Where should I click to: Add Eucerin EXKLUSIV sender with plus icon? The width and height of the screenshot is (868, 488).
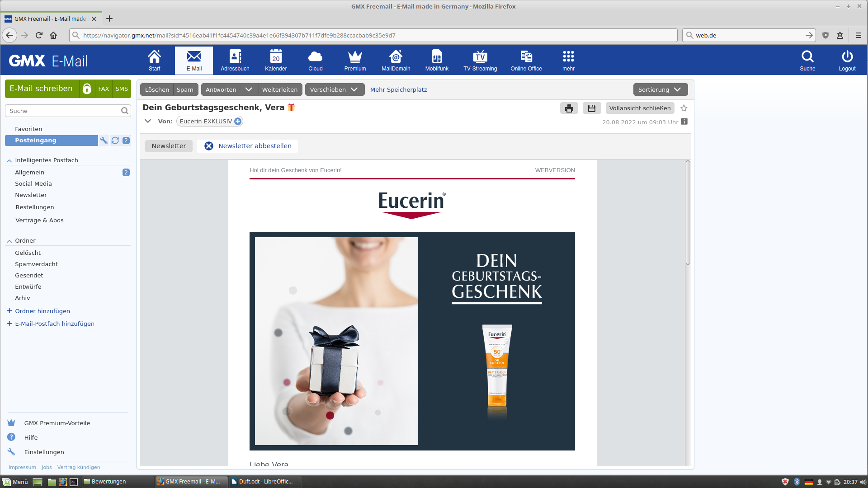[x=238, y=121]
